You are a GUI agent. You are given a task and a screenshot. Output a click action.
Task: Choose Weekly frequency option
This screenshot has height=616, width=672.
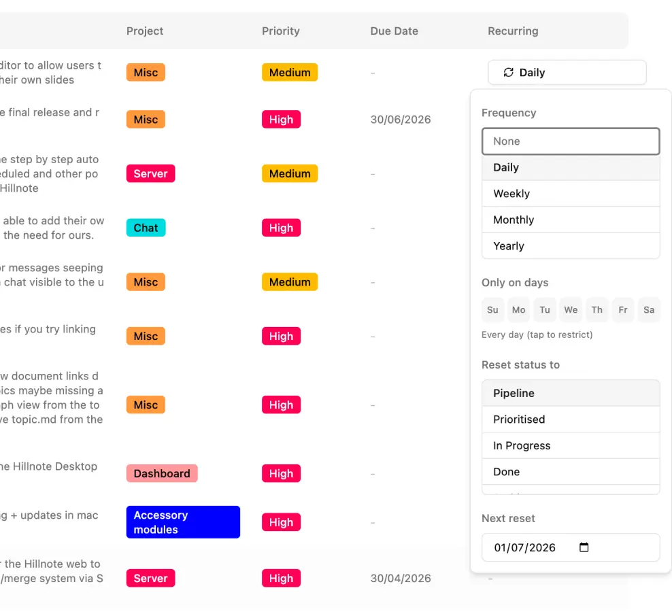571,194
